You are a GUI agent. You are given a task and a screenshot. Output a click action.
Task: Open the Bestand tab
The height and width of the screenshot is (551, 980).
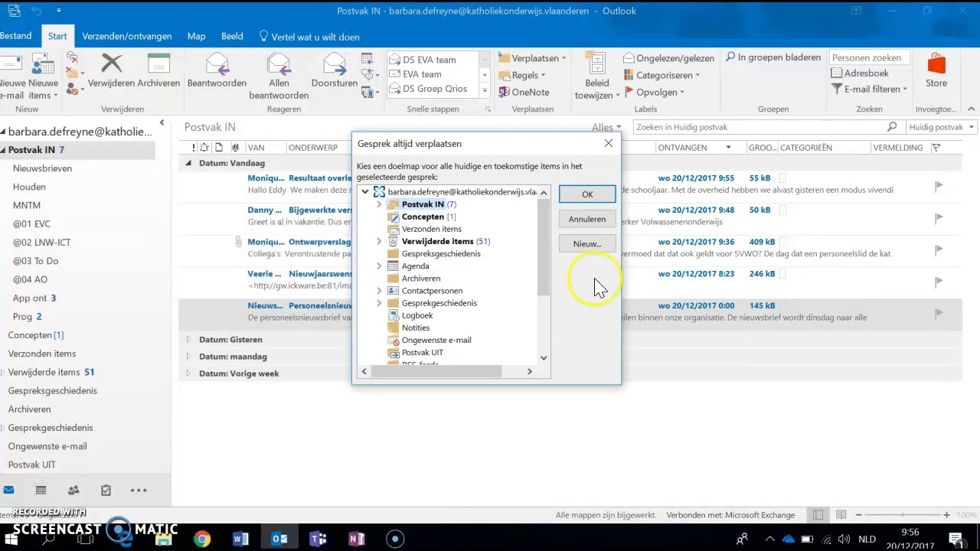[x=15, y=36]
